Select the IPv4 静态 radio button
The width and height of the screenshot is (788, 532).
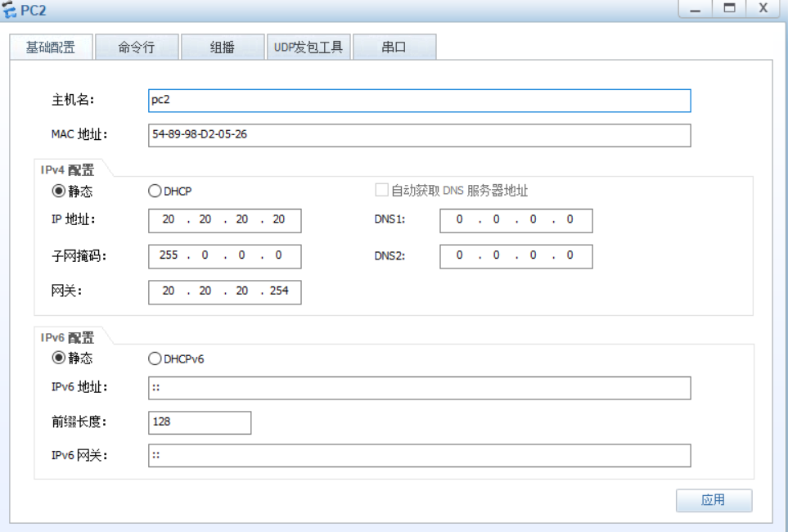point(59,191)
